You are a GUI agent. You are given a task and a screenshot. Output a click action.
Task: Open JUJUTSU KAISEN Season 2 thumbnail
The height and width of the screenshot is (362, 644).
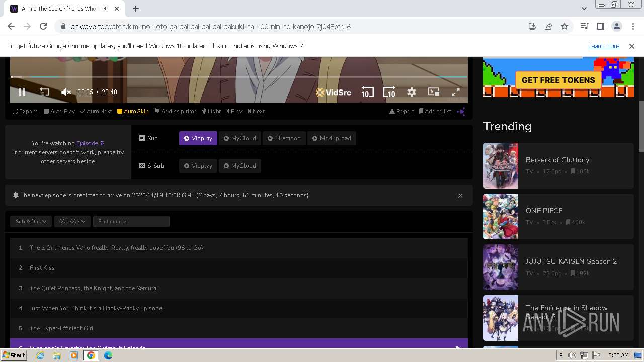pos(501,267)
